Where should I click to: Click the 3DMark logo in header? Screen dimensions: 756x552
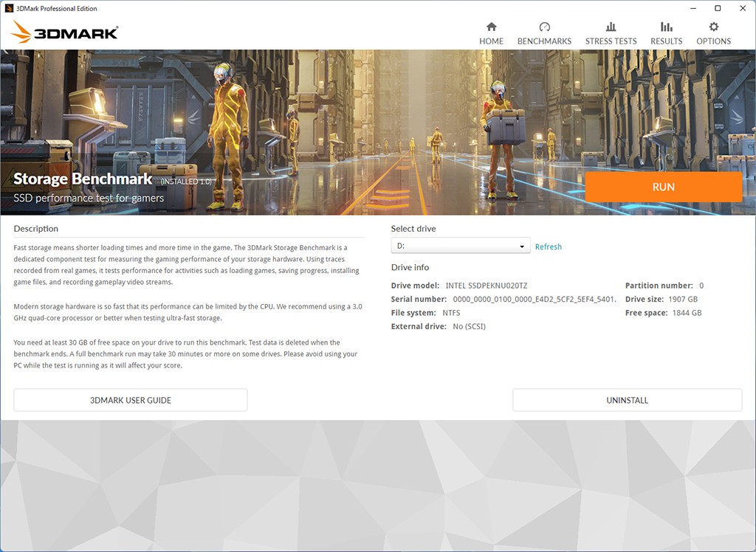point(65,32)
